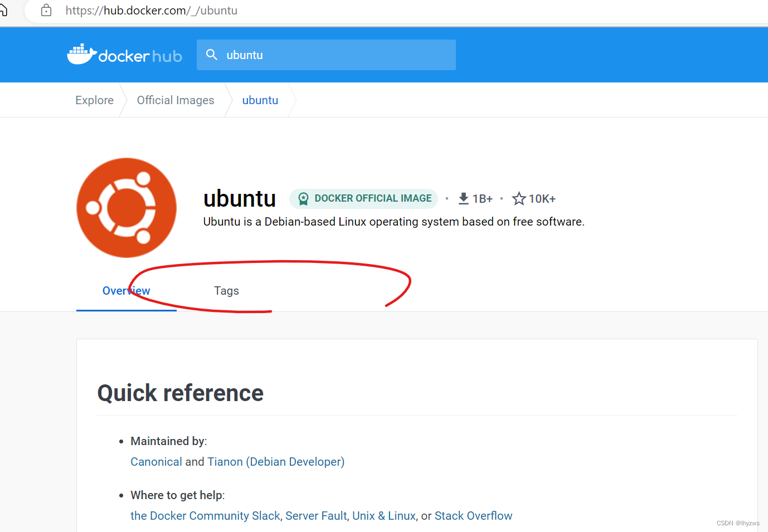Click the site lock icon in address bar

click(46, 10)
